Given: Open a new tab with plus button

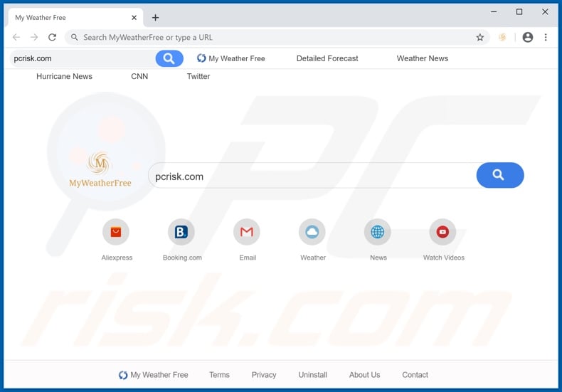Looking at the screenshot, I should point(155,18).
